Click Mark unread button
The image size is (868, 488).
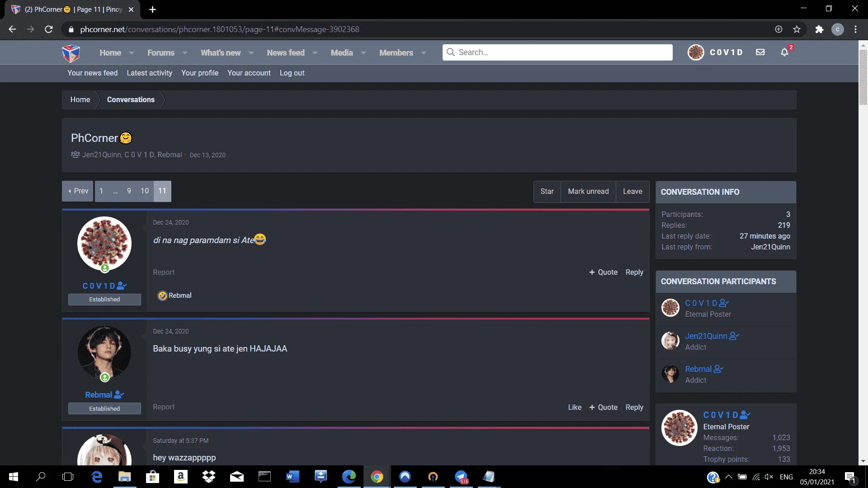click(x=588, y=192)
